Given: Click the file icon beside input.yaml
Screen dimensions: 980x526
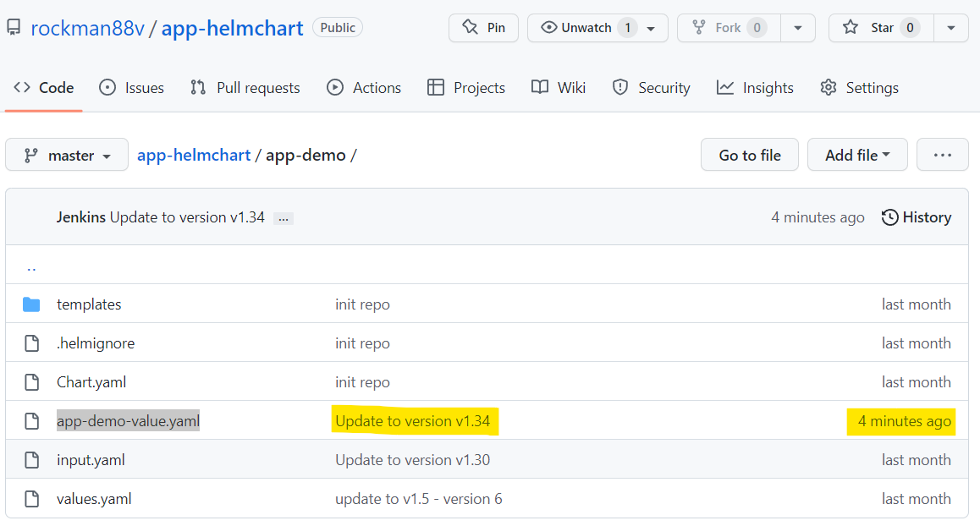Looking at the screenshot, I should click(x=31, y=460).
